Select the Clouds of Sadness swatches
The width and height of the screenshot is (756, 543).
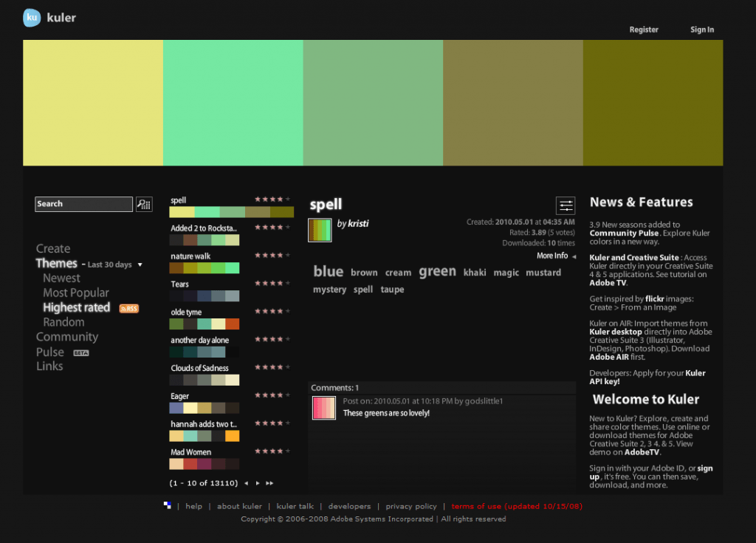205,380
